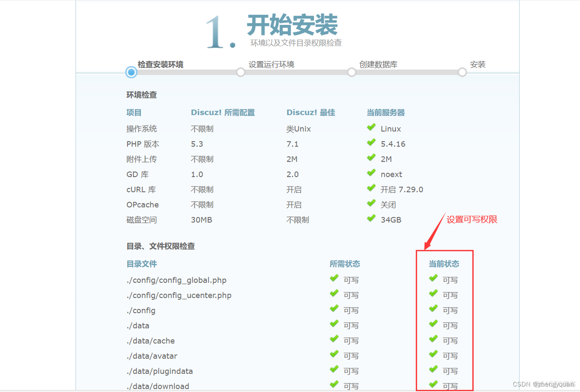Click the green check beside 5.4.16
This screenshot has width=580, height=392.
coord(371,142)
